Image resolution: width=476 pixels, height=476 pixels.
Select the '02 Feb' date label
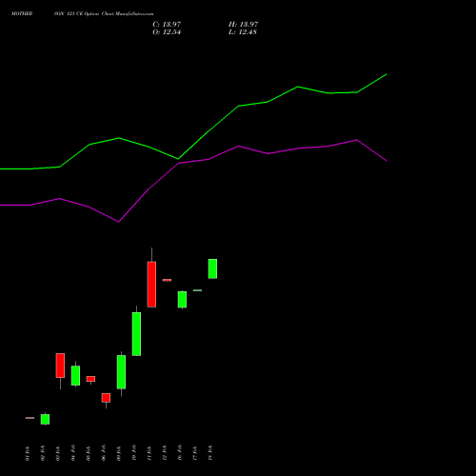coord(43,453)
